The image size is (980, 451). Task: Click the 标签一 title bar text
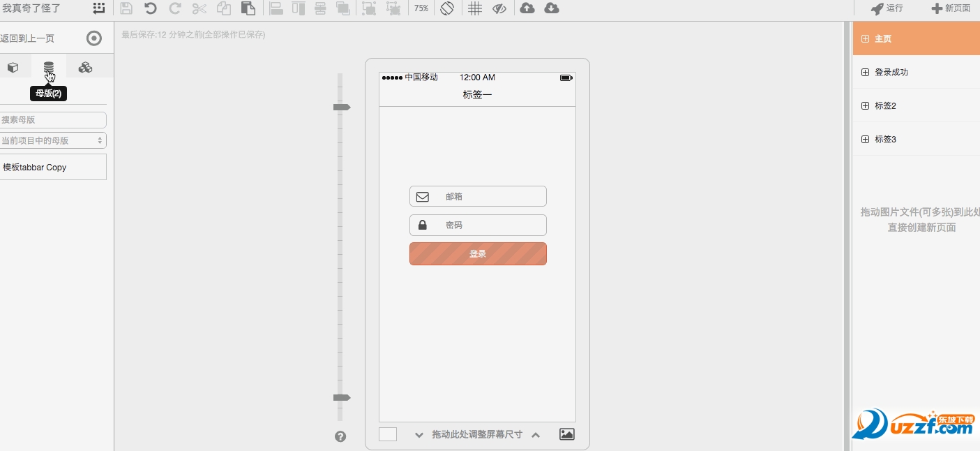(x=477, y=95)
